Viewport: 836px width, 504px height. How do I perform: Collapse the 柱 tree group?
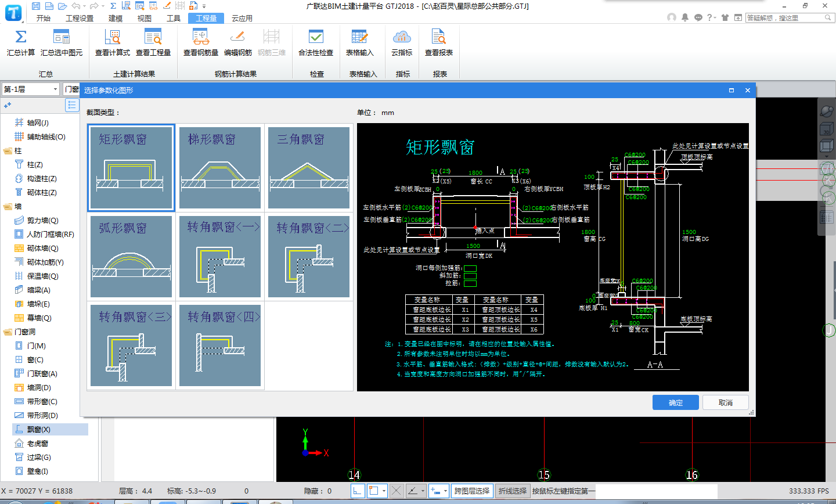pyautogui.click(x=8, y=151)
